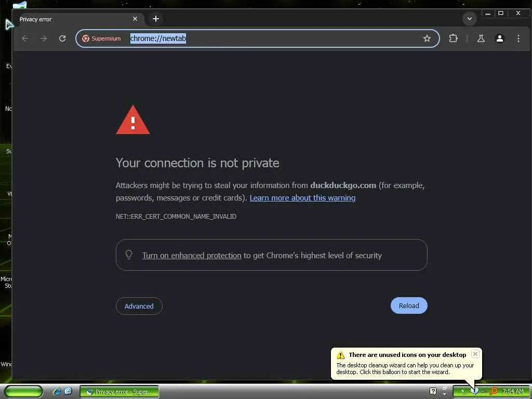Go forward using the forward arrow
Viewport: 532px width, 399px height.
(x=44, y=38)
